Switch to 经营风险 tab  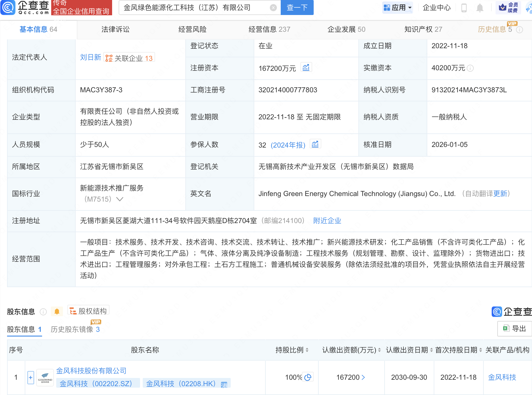point(192,29)
